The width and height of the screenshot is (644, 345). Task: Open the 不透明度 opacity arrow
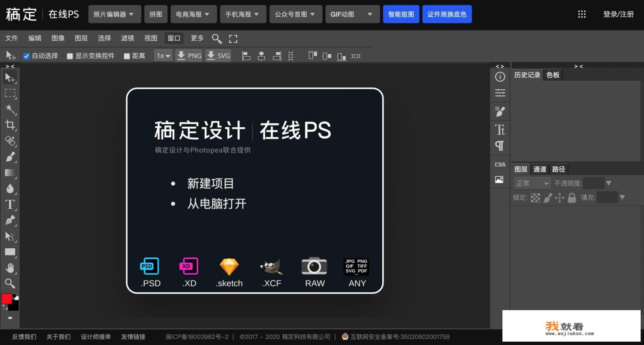tap(609, 183)
